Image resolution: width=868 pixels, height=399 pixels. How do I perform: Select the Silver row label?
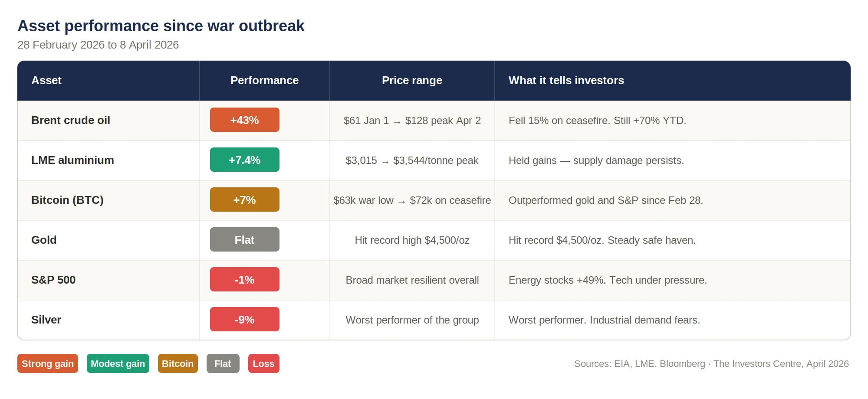pos(46,320)
